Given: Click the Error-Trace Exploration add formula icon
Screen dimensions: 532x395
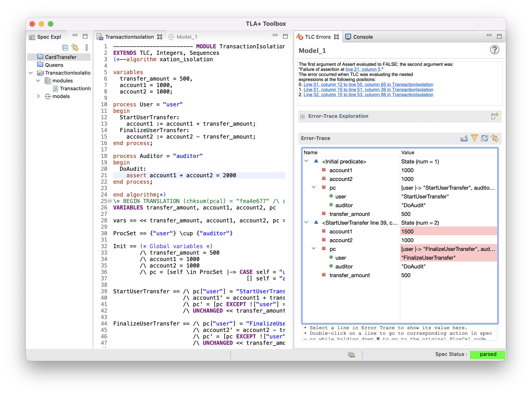Looking at the screenshot, I should coord(494,116).
